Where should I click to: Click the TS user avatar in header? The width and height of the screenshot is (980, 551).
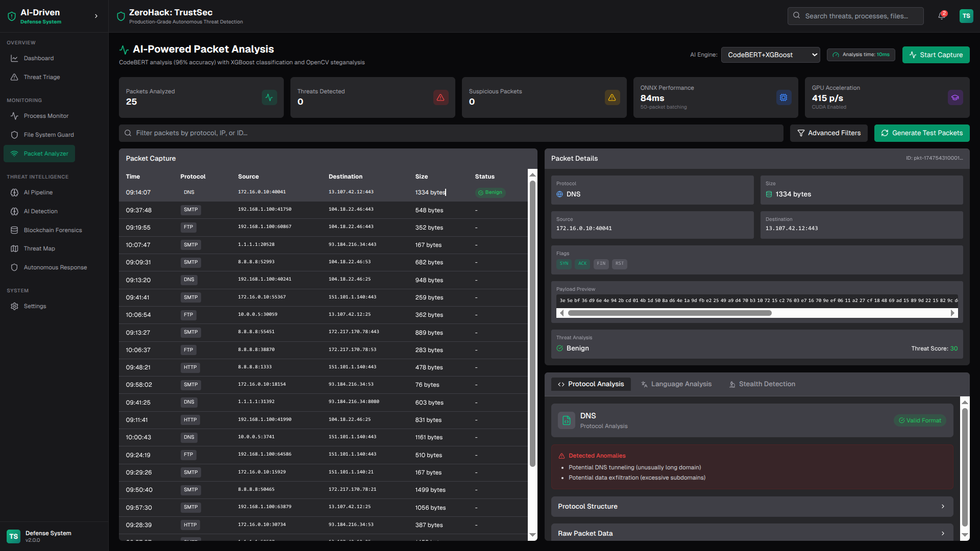point(966,16)
